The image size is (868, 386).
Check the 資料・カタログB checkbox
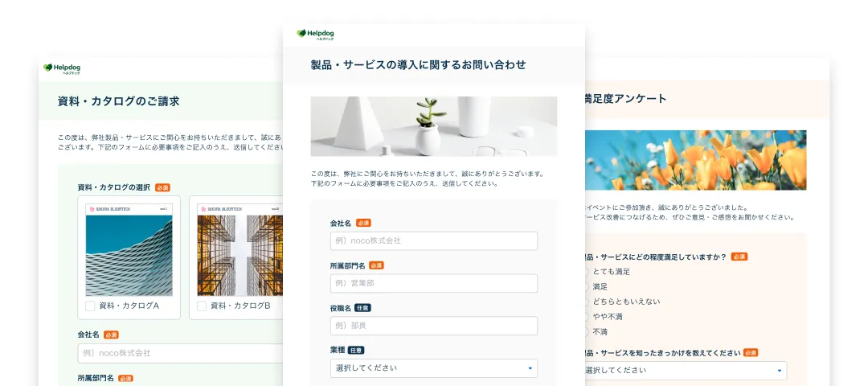202,306
